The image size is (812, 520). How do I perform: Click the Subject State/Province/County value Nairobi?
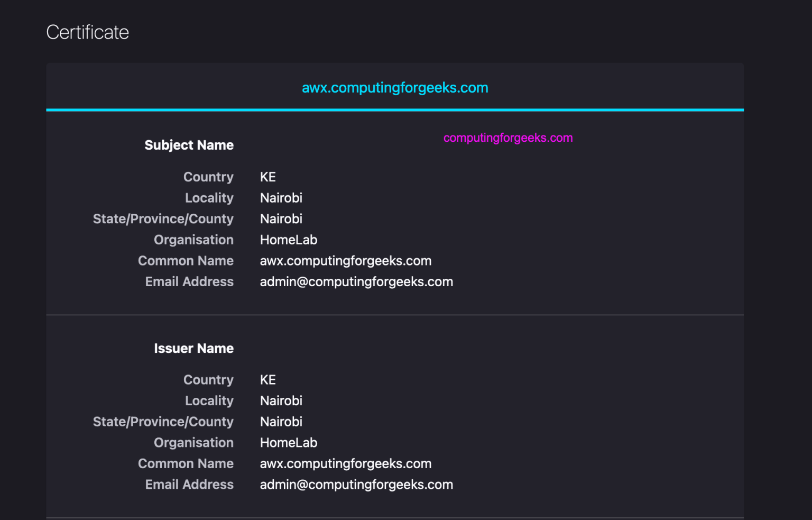coord(281,218)
